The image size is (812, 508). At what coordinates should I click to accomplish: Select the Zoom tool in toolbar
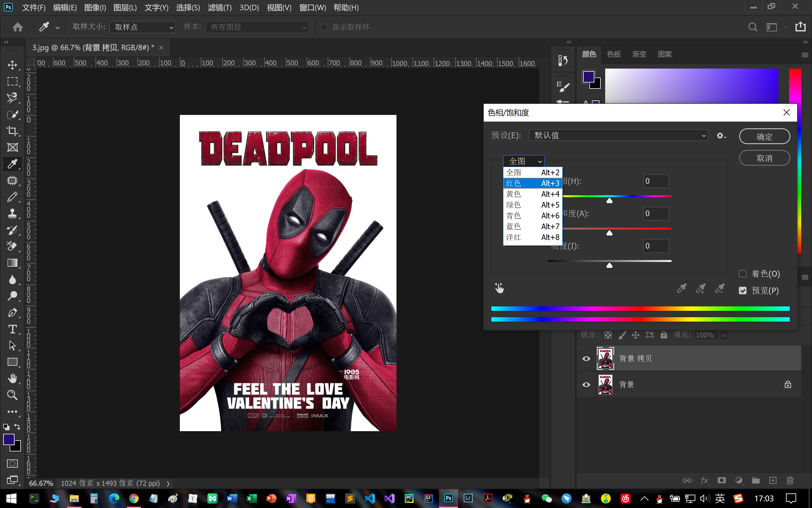(x=12, y=395)
